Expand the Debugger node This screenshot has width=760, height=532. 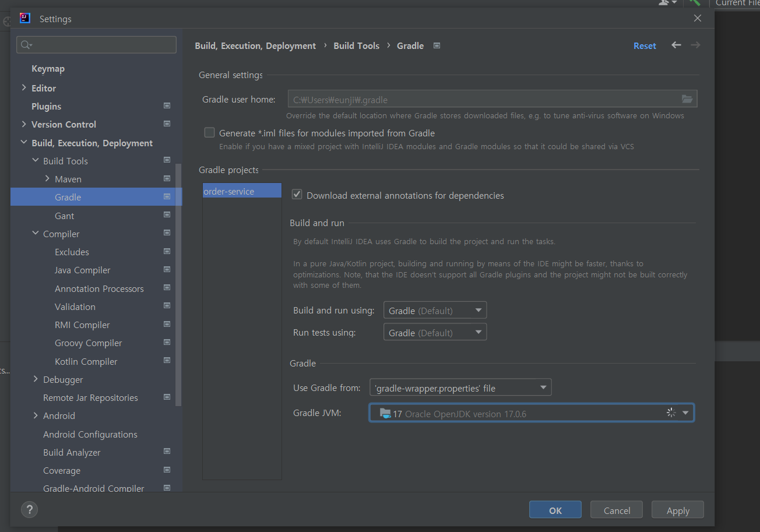coord(36,379)
